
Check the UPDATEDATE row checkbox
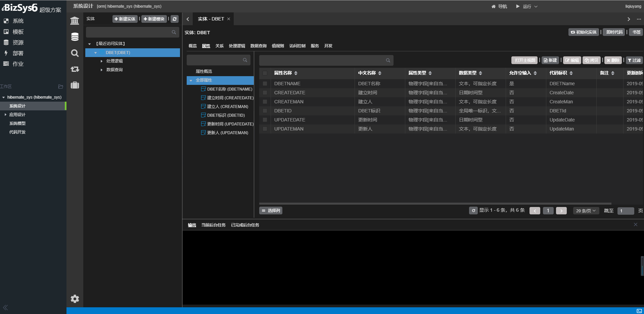point(265,120)
